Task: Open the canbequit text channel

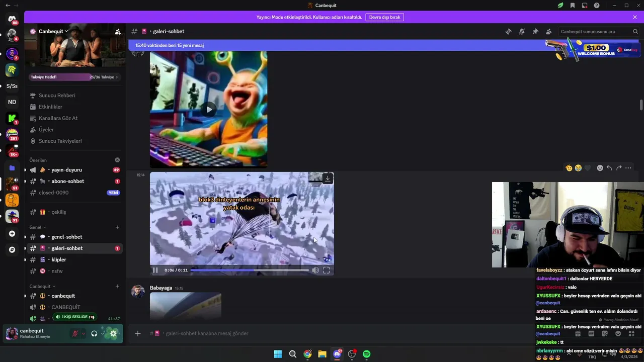Action: 74,296
